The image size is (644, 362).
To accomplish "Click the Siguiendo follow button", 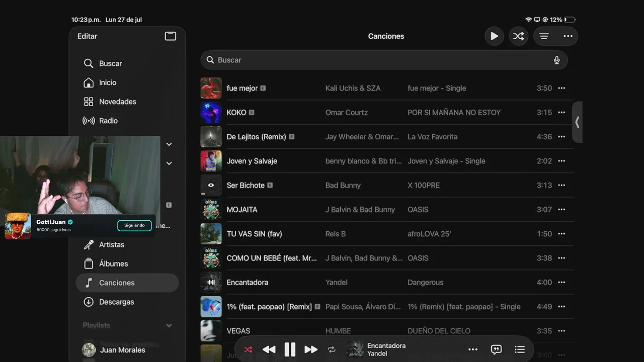I will coord(134,225).
